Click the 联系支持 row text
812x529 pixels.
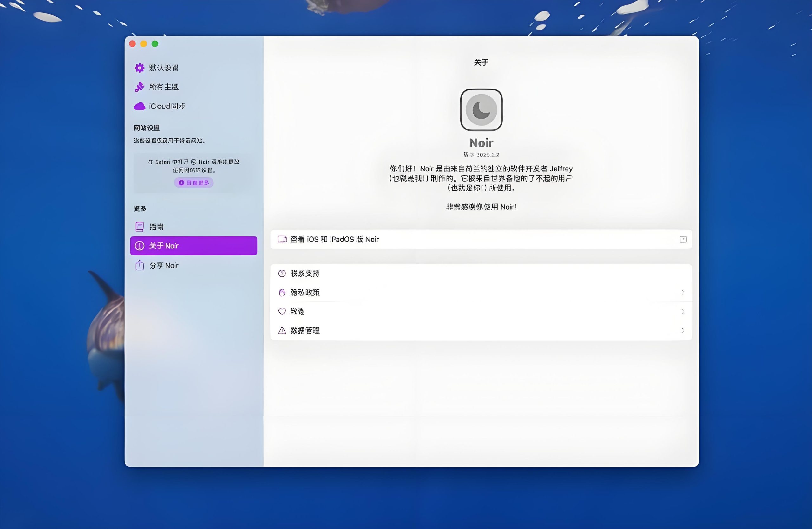click(305, 273)
